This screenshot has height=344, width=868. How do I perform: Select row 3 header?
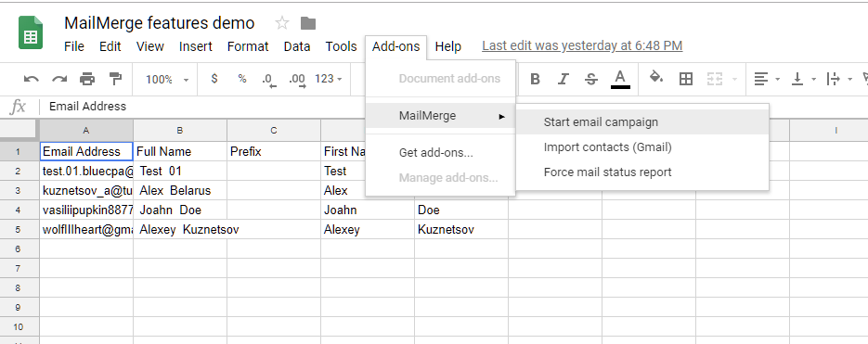point(19,190)
